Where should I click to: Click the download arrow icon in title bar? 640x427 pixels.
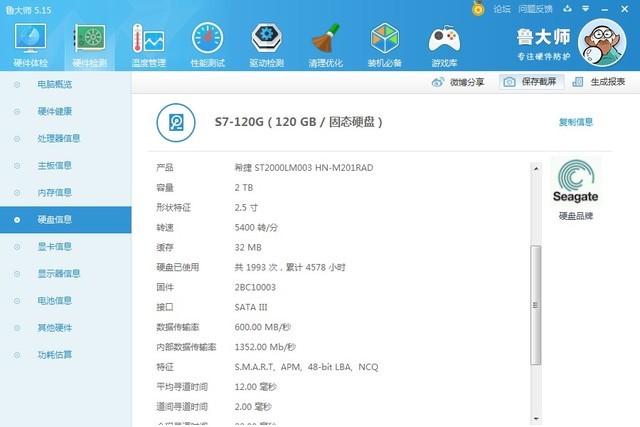point(567,9)
